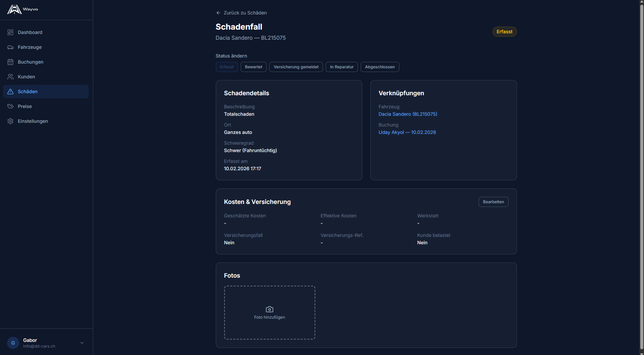The height and width of the screenshot is (355, 644).
Task: Open Dashboard via its grid icon
Action: [10, 32]
